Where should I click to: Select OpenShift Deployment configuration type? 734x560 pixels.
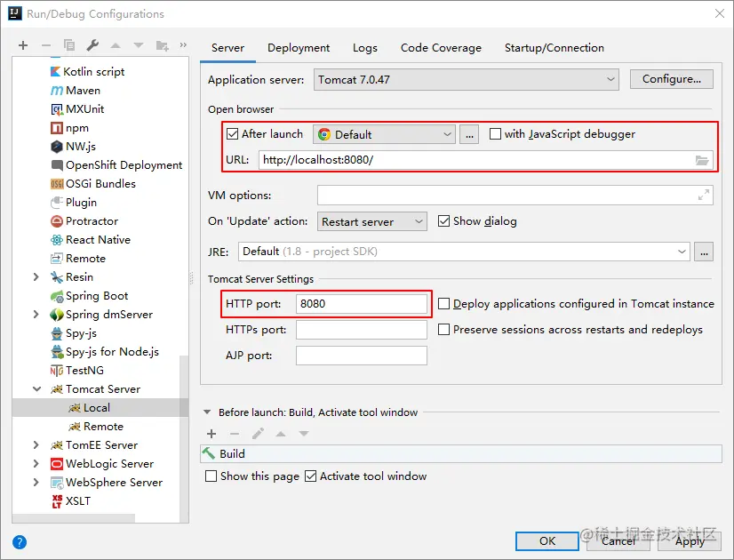(116, 165)
